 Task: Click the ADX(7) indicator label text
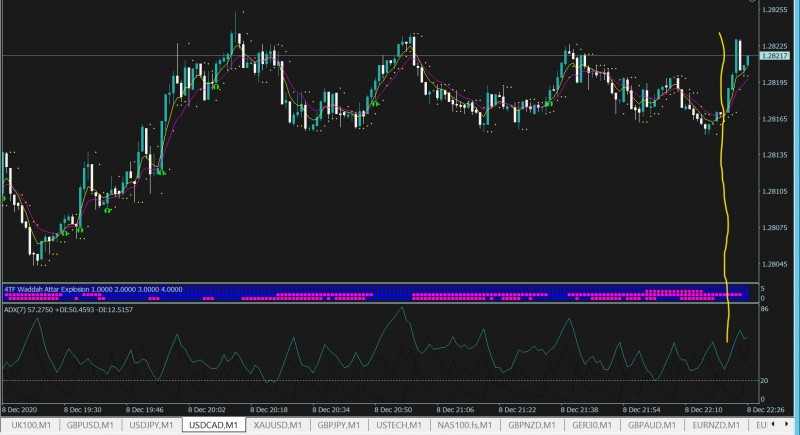69,310
